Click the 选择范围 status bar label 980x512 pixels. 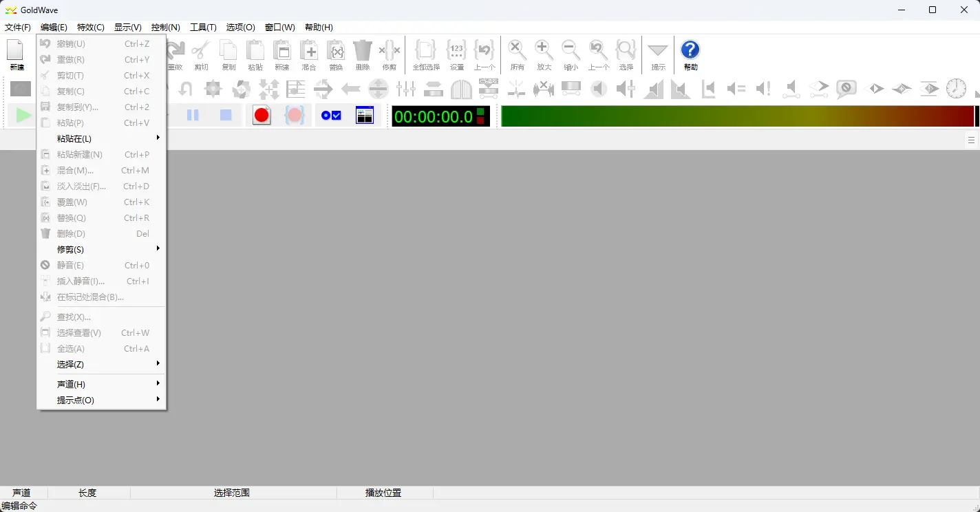[x=232, y=493]
